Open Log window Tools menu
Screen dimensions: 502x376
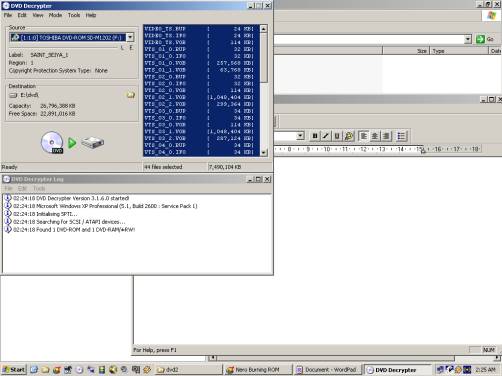pyautogui.click(x=39, y=188)
